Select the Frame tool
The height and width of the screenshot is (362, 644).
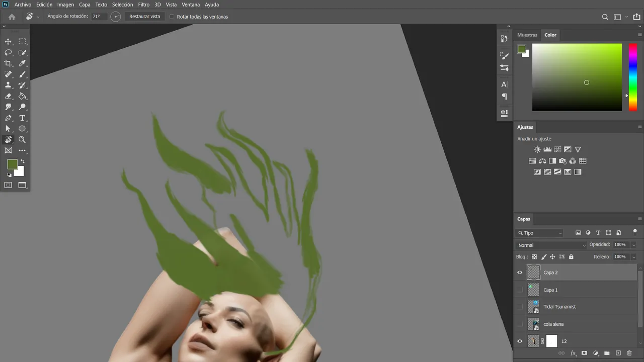coord(8,150)
